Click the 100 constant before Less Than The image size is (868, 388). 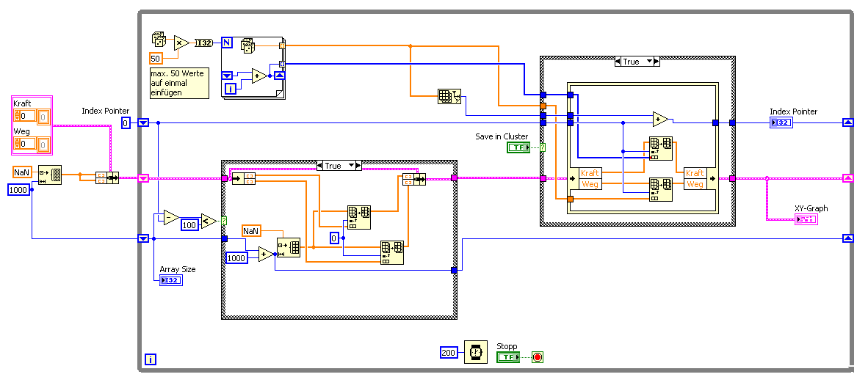coord(189,225)
